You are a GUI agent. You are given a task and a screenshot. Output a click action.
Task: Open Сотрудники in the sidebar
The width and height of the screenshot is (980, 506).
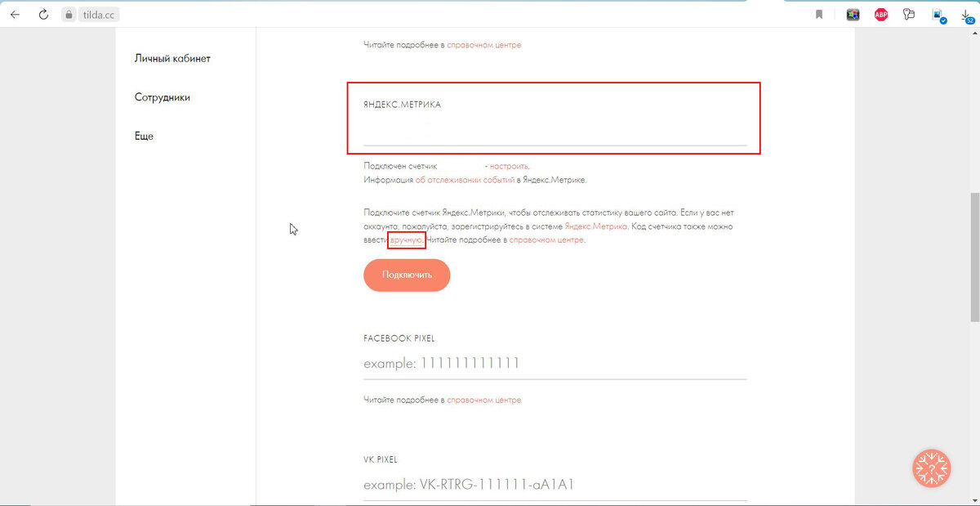[163, 97]
